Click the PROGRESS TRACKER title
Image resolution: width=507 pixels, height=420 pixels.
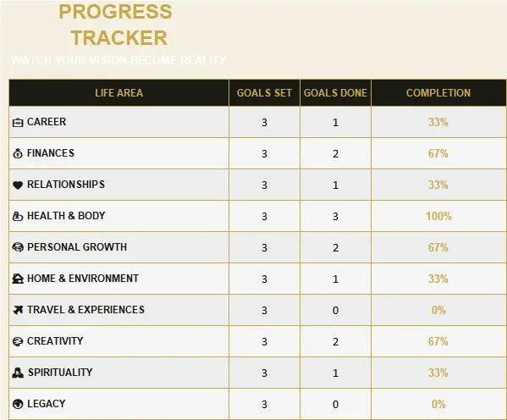[x=116, y=25]
